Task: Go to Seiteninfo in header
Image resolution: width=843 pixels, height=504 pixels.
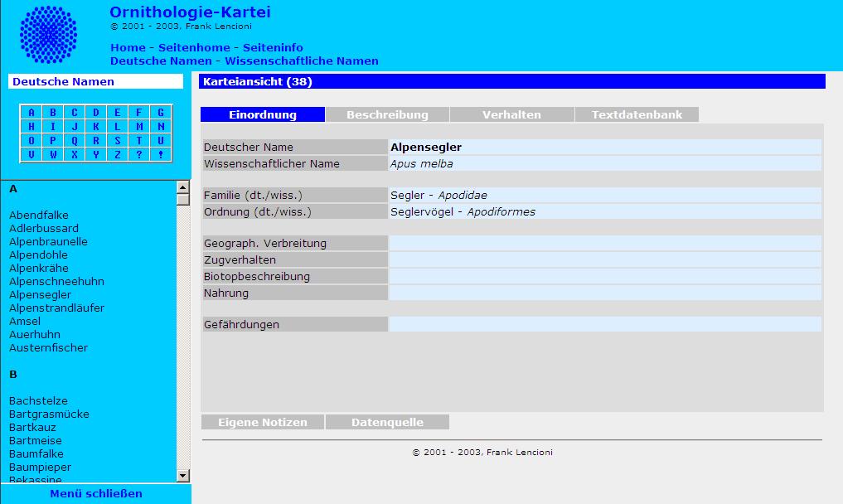Action: click(273, 47)
